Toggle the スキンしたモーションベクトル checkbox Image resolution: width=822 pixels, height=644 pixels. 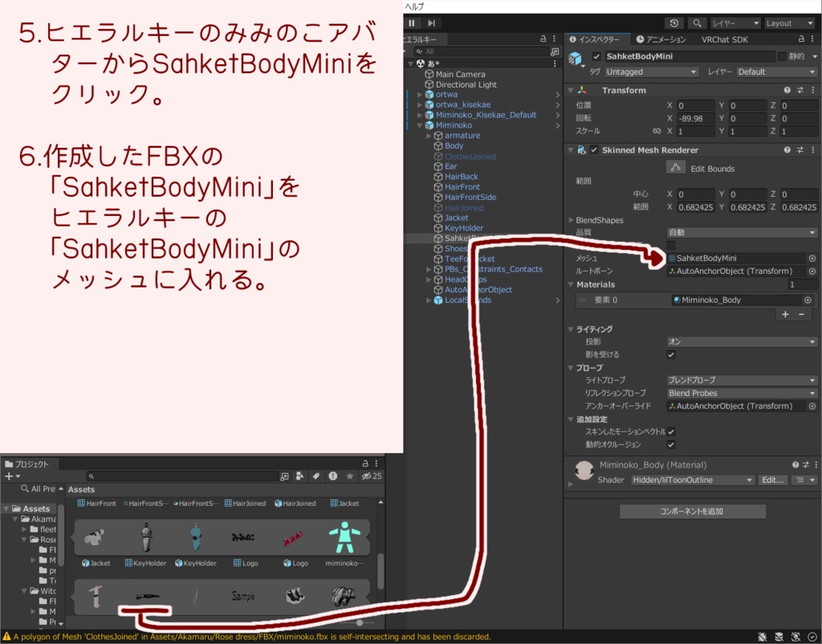(x=671, y=431)
